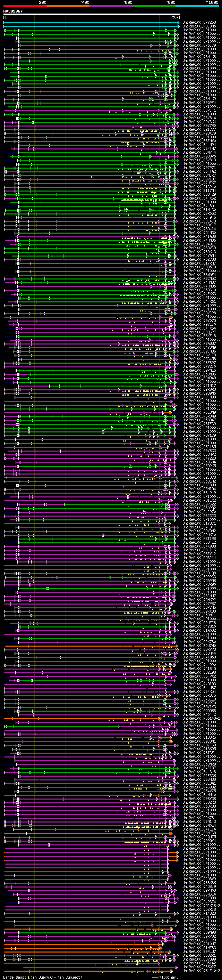Viewport: 222px width, 980px height.
Task: Select the UniRef100_O62185 hit
Action: coord(199,447)
